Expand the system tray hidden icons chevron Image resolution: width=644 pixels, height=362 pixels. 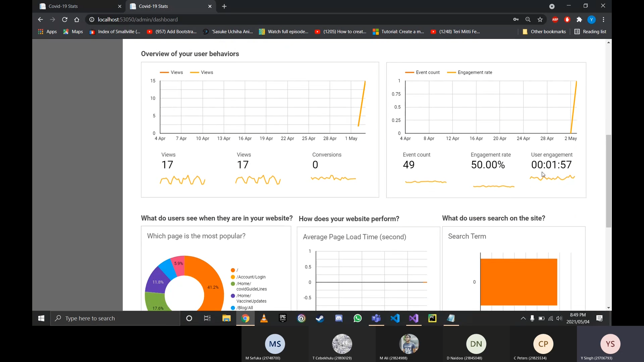point(523,318)
